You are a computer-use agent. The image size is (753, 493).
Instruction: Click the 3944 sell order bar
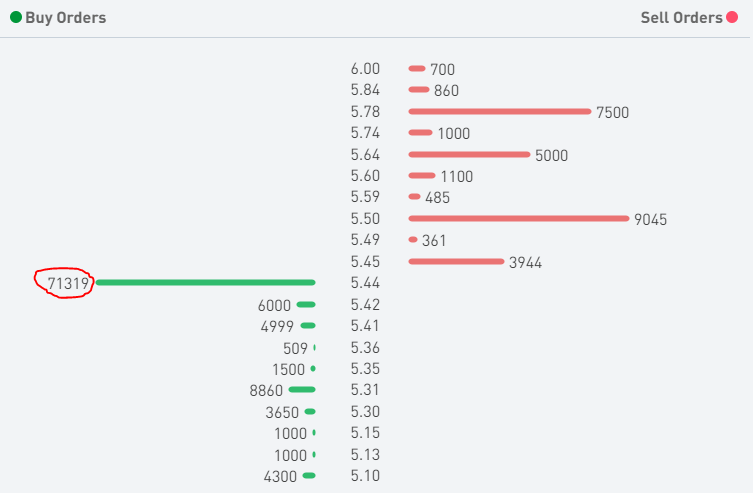point(456,262)
